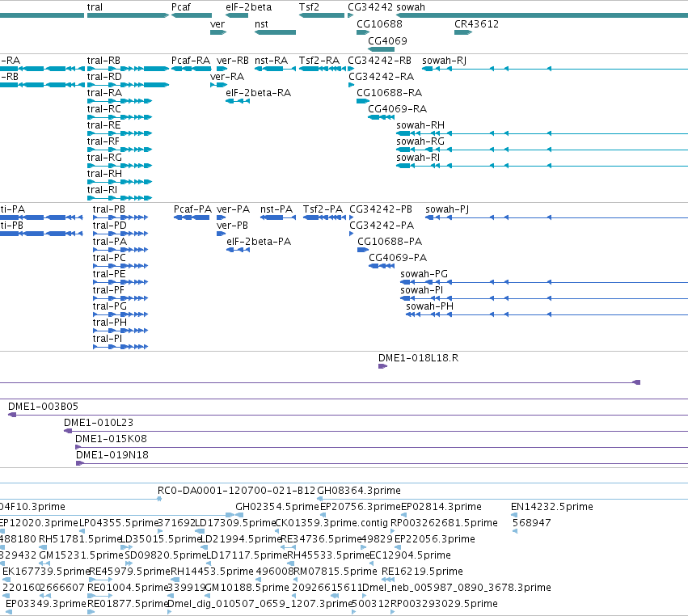
Task: Select the Pcaf-RA transcript
Action: click(192, 69)
